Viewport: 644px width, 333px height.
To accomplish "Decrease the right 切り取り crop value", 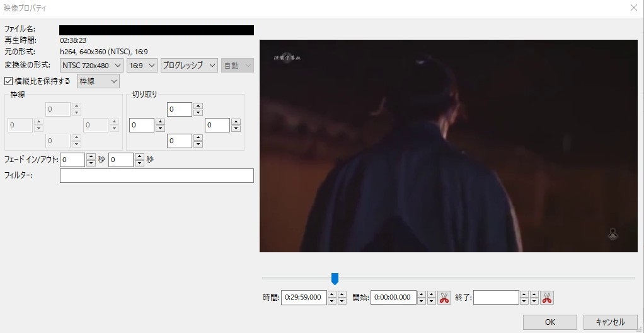I will click(236, 128).
